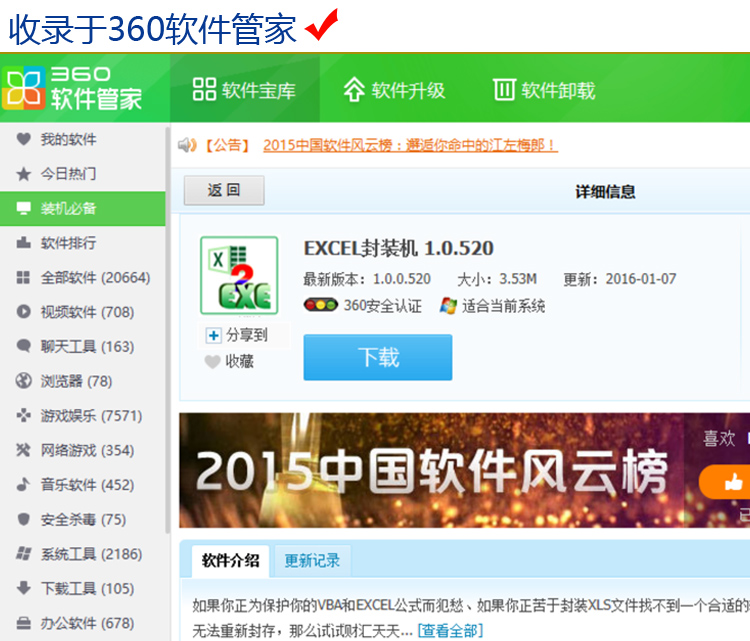Toggle 收藏 heart favorite

tap(212, 362)
